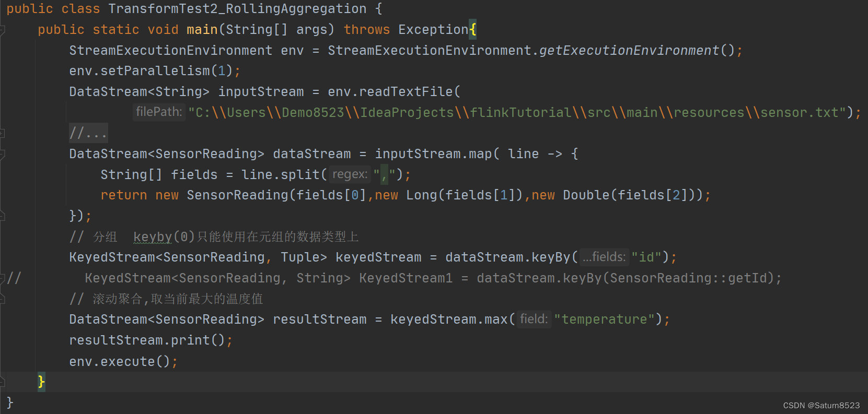Click the regex: parameter hint
This screenshot has width=868, height=414.
click(x=350, y=174)
